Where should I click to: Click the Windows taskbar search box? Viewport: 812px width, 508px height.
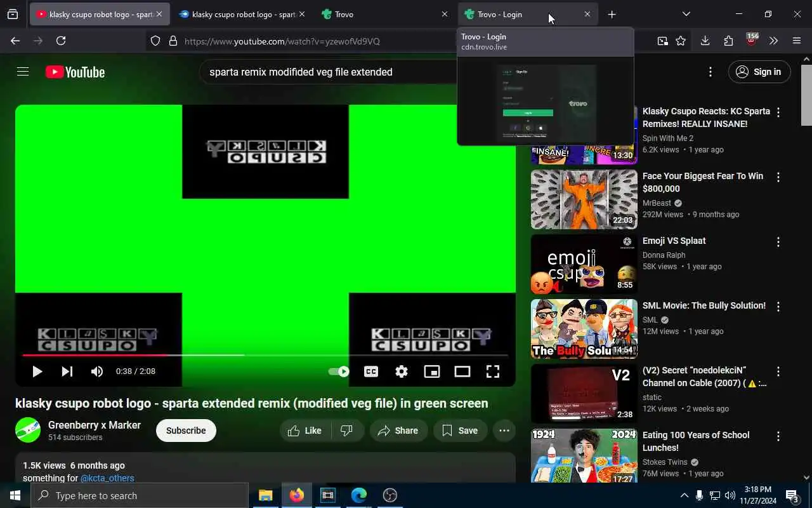point(140,495)
